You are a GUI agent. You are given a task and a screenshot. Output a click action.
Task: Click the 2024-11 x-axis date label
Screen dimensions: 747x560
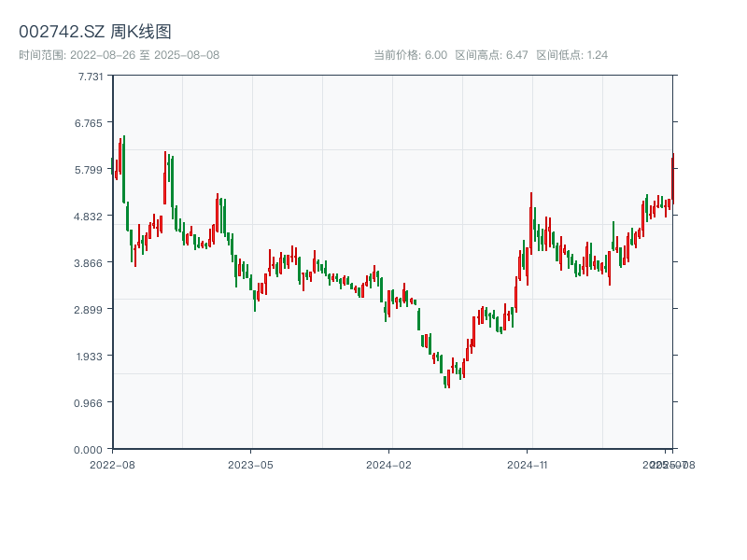(529, 464)
